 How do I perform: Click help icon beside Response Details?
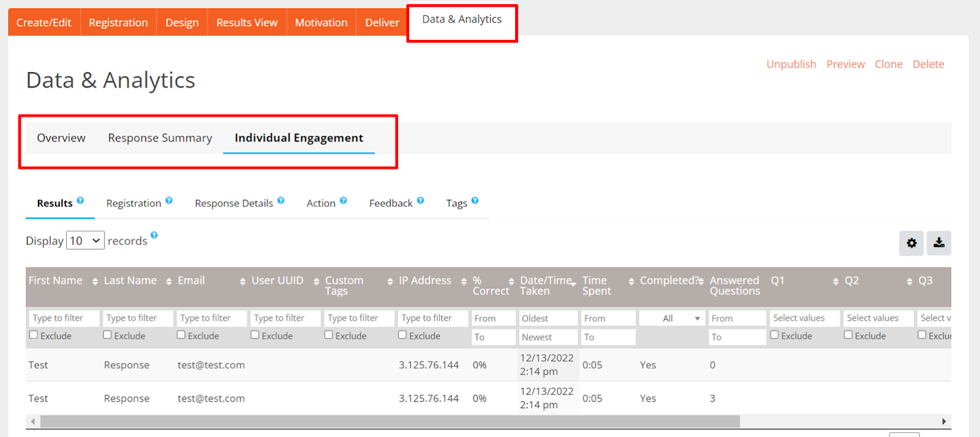click(281, 200)
